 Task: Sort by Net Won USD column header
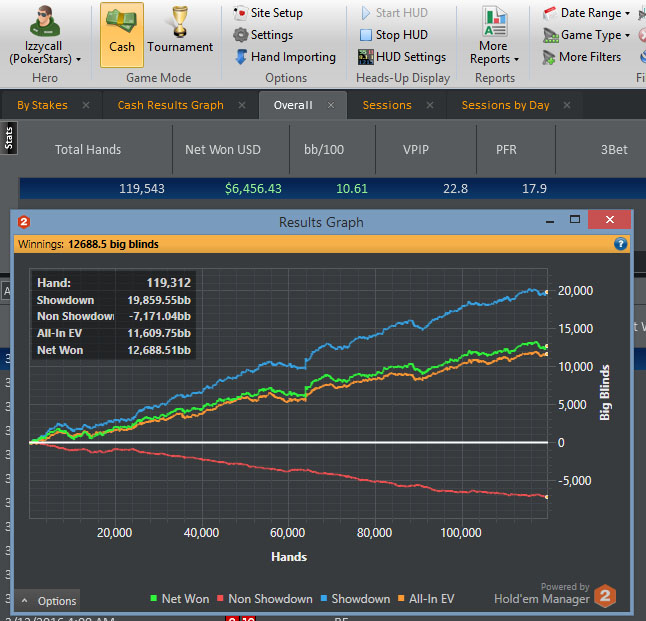click(x=223, y=150)
